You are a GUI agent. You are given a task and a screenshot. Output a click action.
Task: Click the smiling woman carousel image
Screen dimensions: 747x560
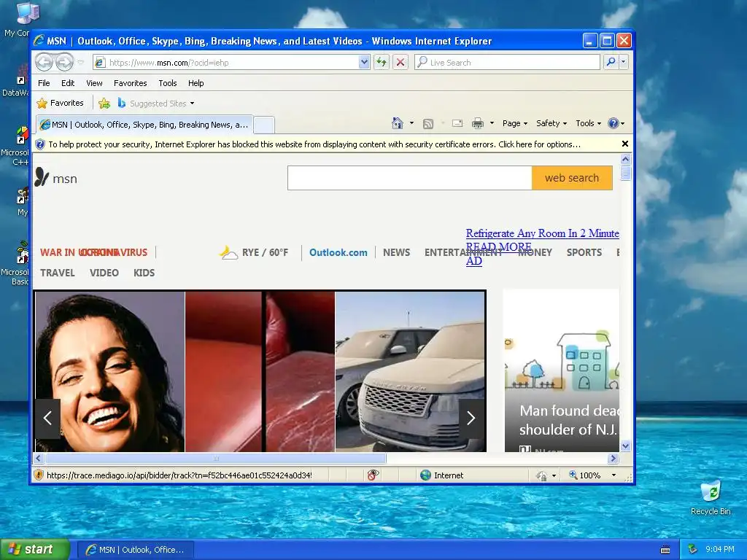pos(109,371)
